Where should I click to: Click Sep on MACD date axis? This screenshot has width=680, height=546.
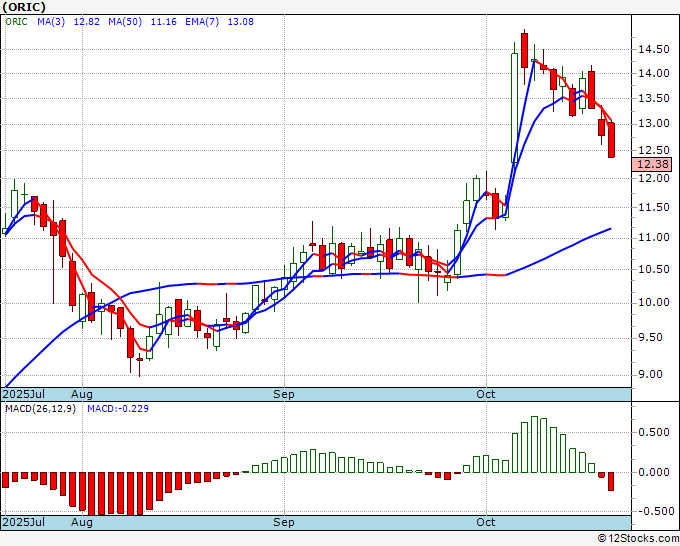click(284, 522)
